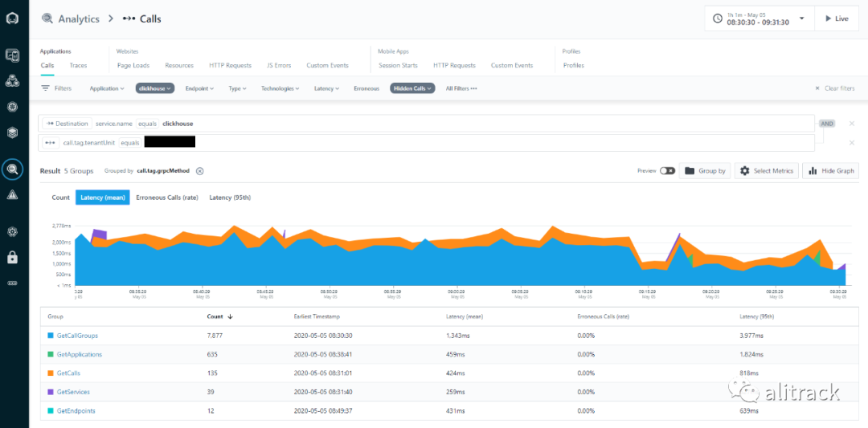Viewport: 868px width, 428px height.
Task: Open the more options ellipsis sidebar icon
Action: [x=12, y=283]
